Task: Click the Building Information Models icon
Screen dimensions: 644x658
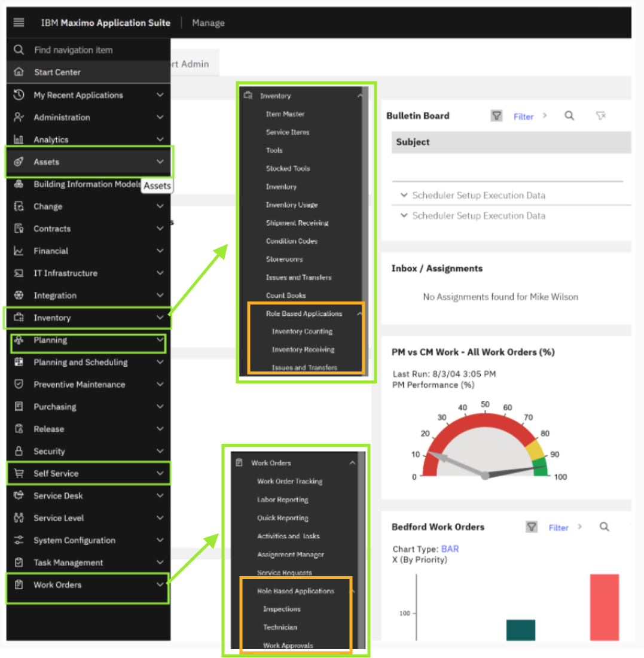Action: click(19, 184)
